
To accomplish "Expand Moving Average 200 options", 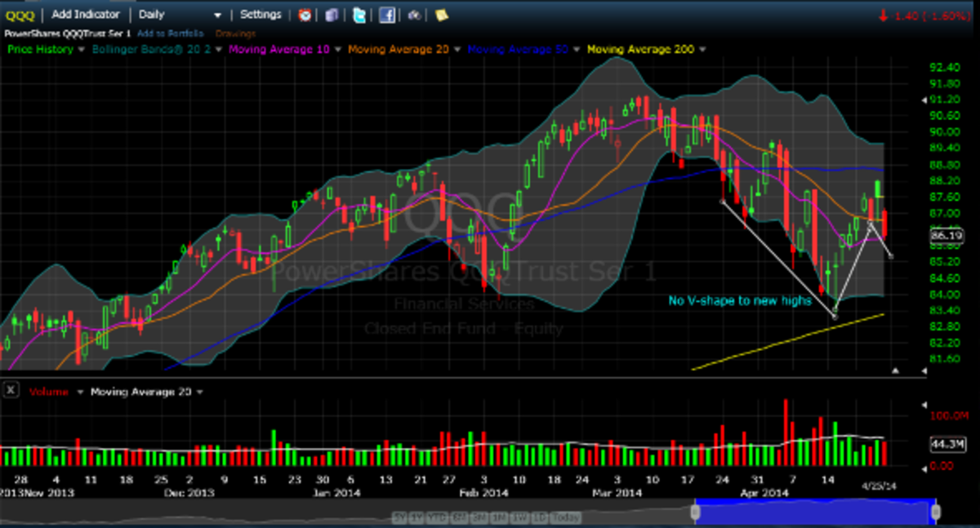I will [702, 50].
